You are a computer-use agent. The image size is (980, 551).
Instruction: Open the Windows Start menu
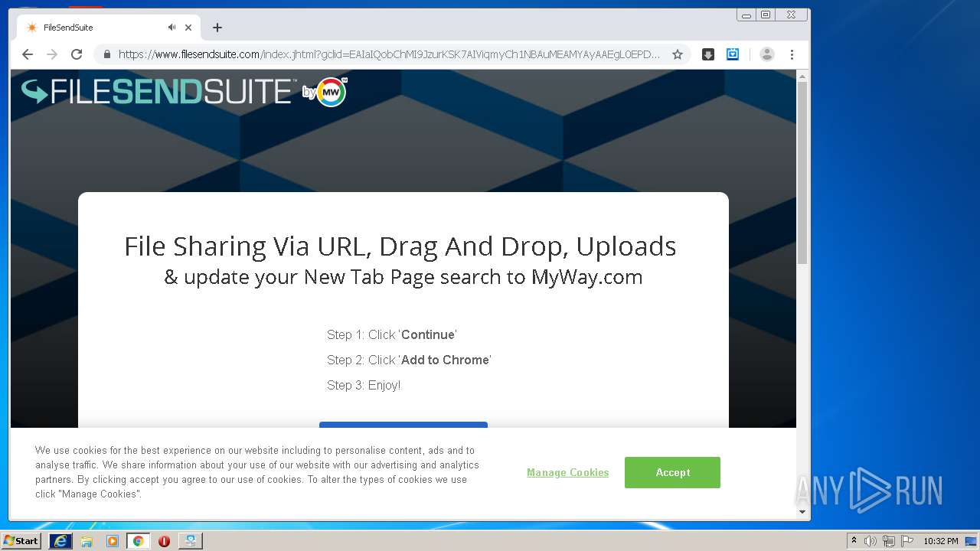click(21, 540)
